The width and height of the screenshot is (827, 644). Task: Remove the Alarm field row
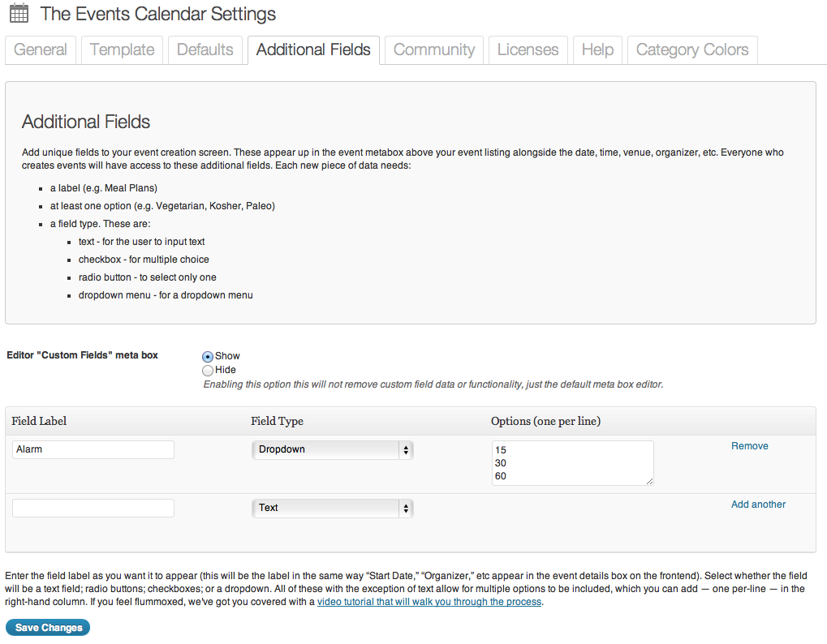[x=749, y=446]
